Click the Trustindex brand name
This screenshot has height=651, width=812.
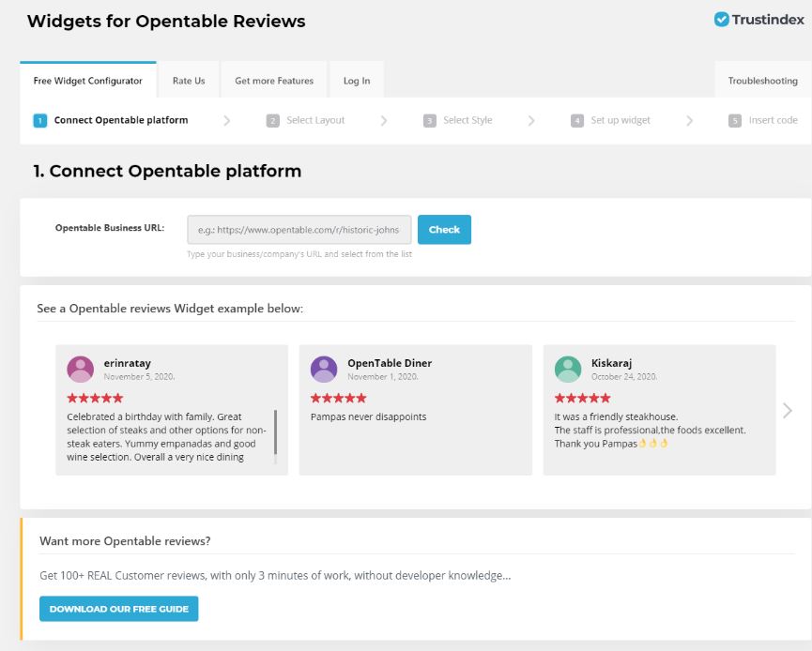click(x=768, y=20)
